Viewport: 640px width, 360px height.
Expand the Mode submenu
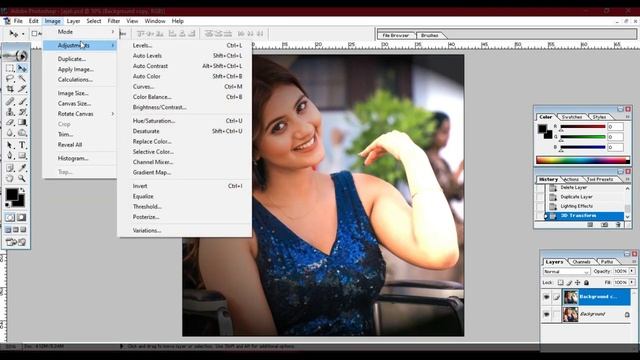pyautogui.click(x=113, y=31)
